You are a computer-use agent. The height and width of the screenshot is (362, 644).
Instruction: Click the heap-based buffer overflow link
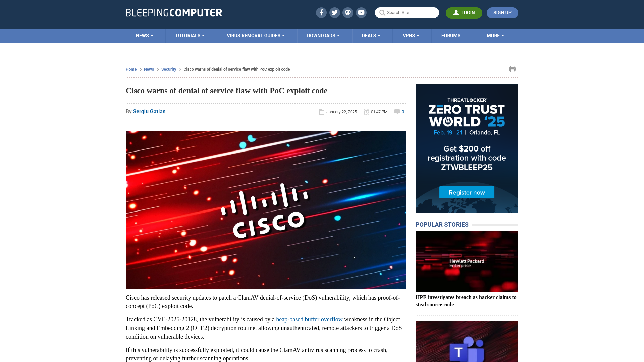coord(309,319)
